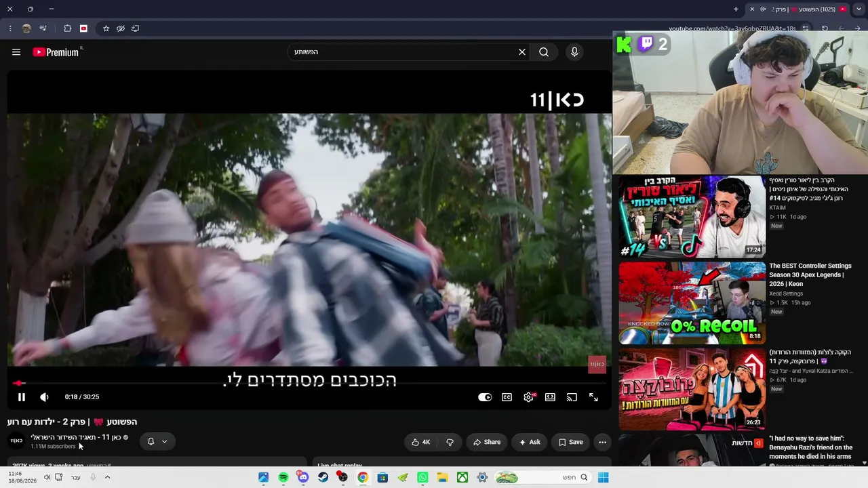Screen dimensions: 868x488
Task: Switch the player to theater mode
Action: 550,397
